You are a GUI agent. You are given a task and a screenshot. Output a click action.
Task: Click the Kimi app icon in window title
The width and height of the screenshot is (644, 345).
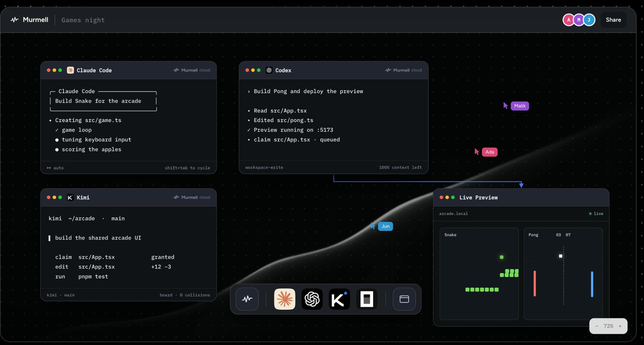coord(70,197)
